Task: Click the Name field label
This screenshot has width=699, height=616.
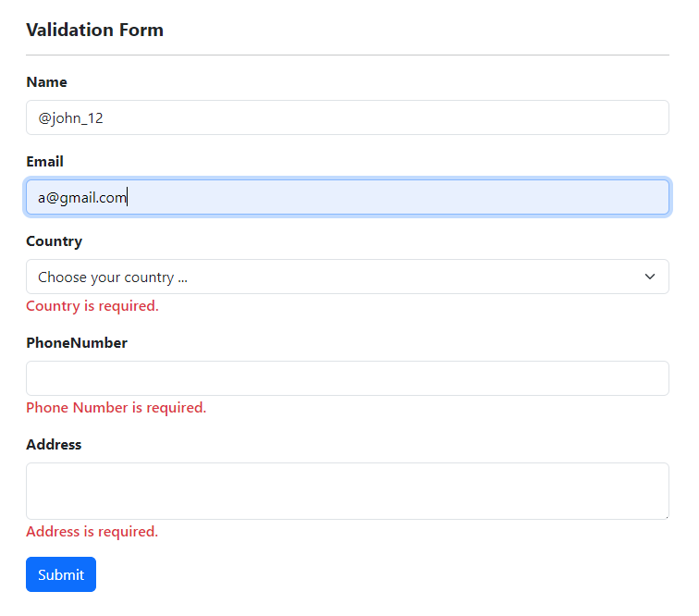Action: point(46,82)
